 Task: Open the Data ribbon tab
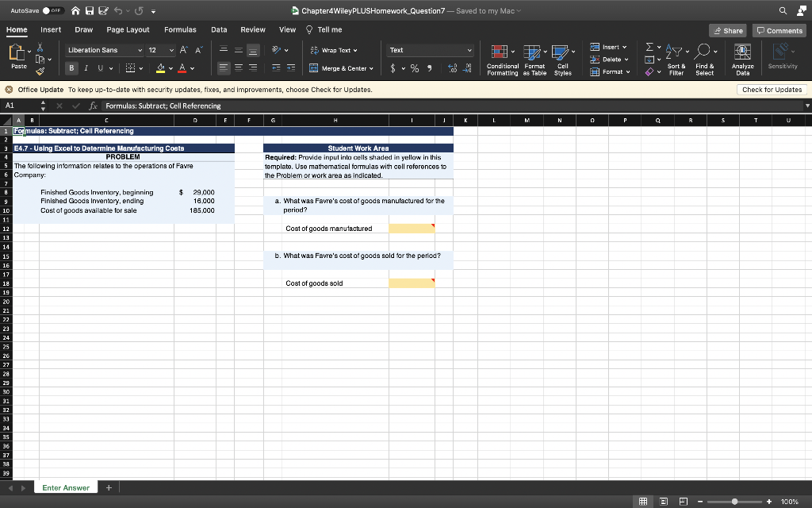[x=219, y=29]
